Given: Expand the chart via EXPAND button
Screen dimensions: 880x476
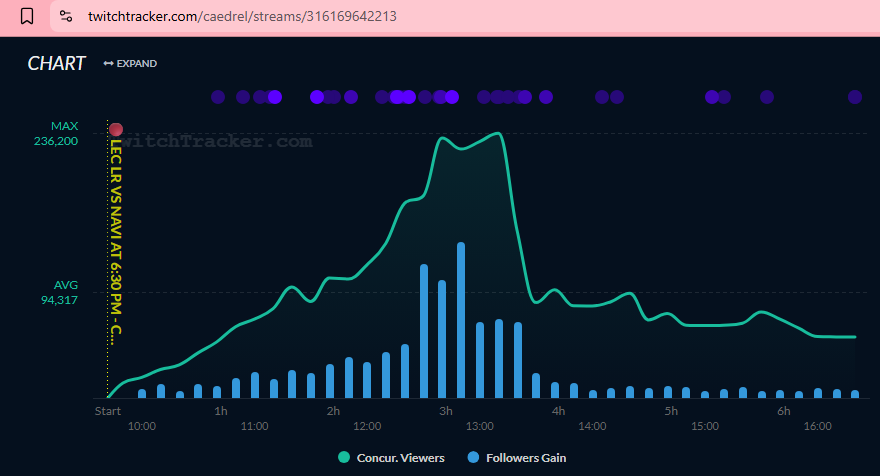Looking at the screenshot, I should [130, 63].
